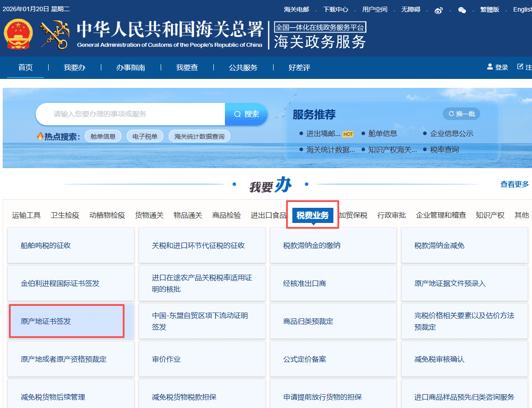Screen dimensions: 532x408
Task: Switch to the 知识产权 category tab
Action: click(x=490, y=214)
